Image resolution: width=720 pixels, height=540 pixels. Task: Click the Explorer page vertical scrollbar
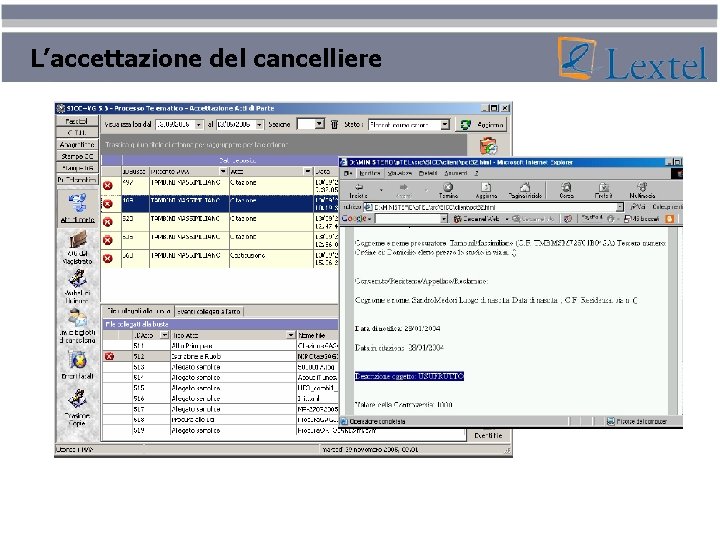tap(673, 320)
